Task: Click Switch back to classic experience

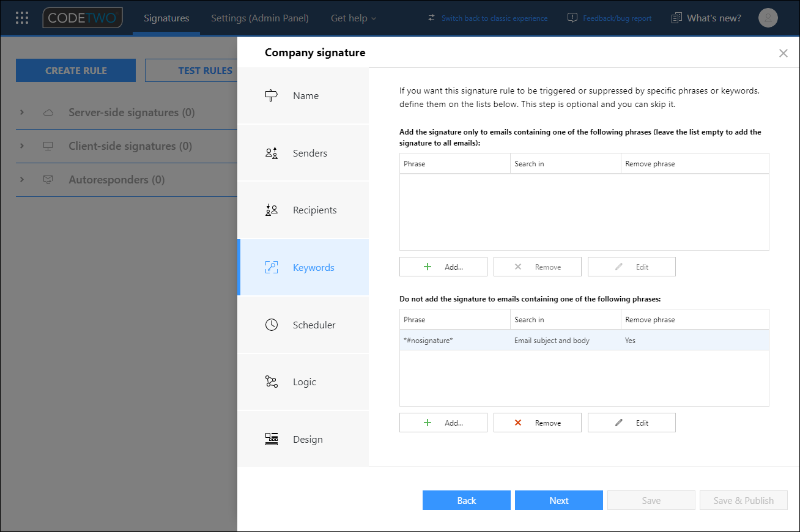Action: point(494,18)
